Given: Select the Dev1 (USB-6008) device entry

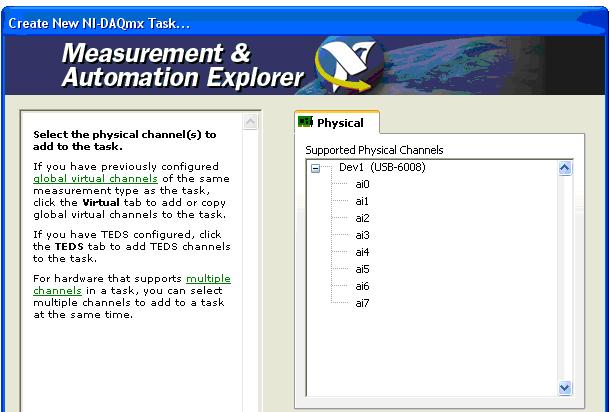Looking at the screenshot, I should [382, 167].
